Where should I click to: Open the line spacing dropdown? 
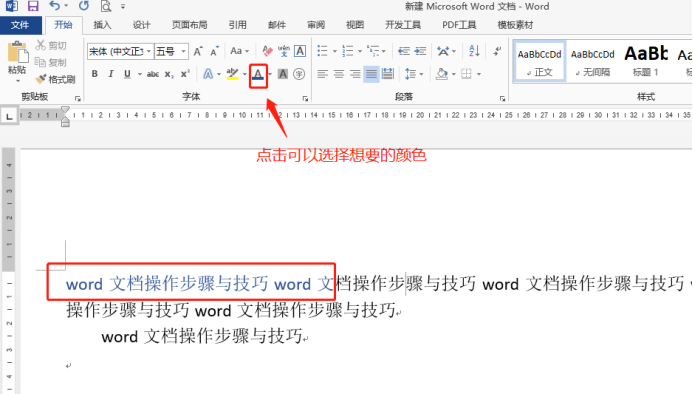413,74
